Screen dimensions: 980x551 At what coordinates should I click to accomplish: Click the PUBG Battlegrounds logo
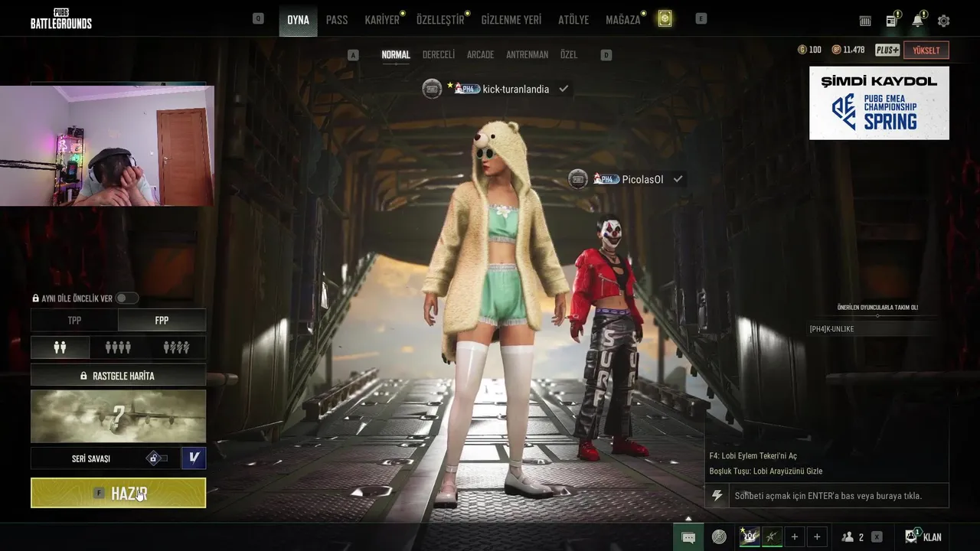click(x=61, y=18)
